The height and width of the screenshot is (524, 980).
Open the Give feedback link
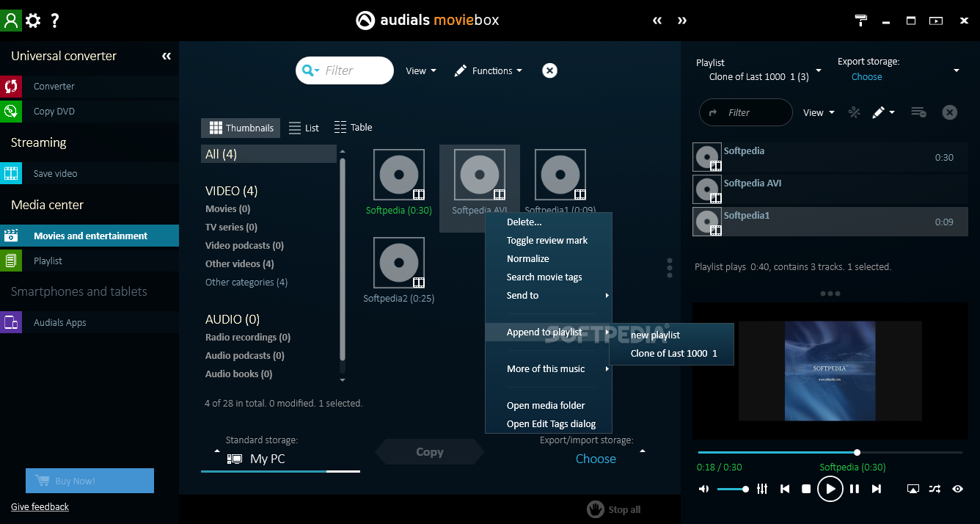point(40,506)
